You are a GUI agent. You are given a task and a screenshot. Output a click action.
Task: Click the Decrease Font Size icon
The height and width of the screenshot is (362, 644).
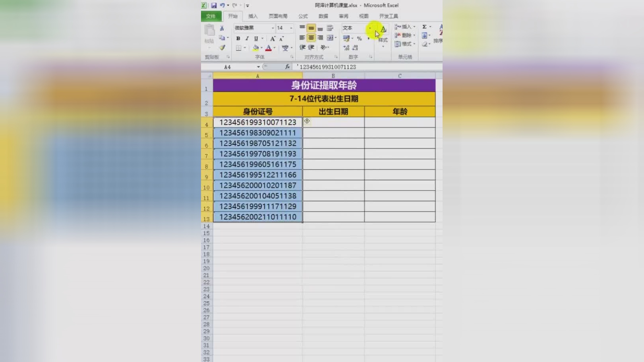[281, 39]
